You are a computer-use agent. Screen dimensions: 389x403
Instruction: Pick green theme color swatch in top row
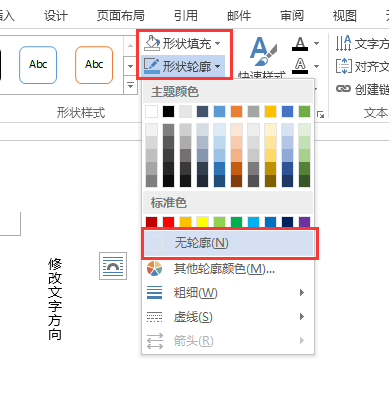tap(304, 112)
